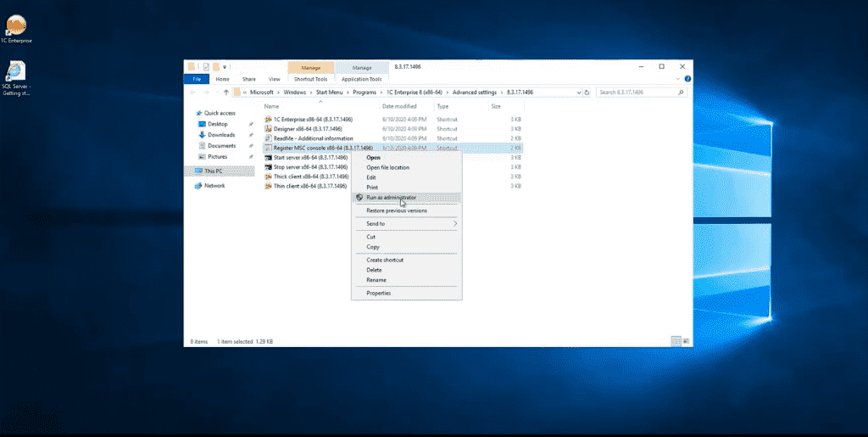Open the Application Tools tab

361,79
